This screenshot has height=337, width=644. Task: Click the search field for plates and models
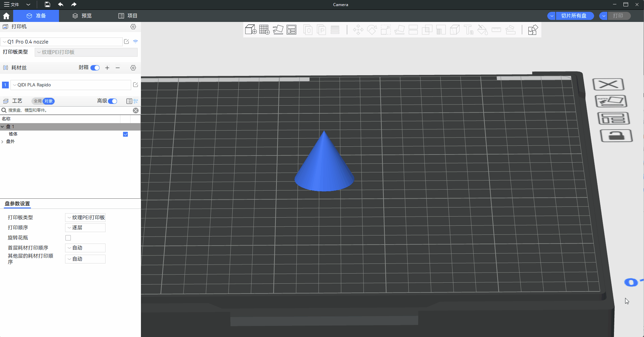pos(67,110)
